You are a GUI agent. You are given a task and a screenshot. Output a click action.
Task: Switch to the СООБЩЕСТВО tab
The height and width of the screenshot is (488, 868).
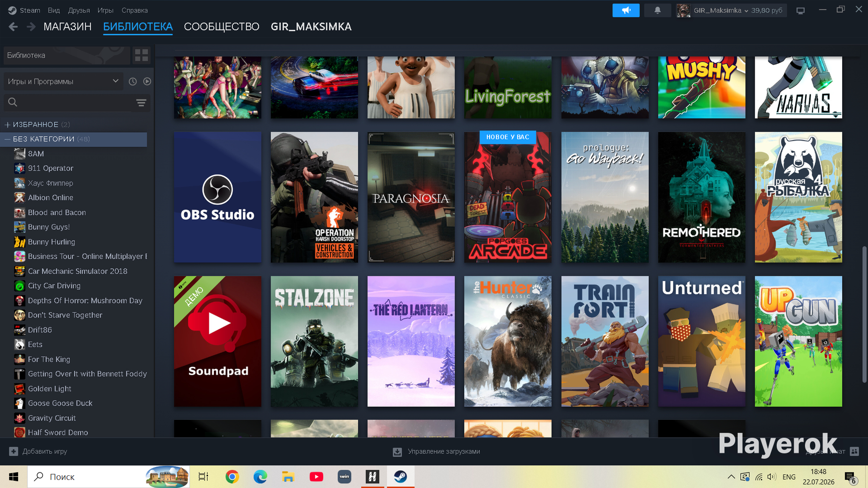point(222,27)
